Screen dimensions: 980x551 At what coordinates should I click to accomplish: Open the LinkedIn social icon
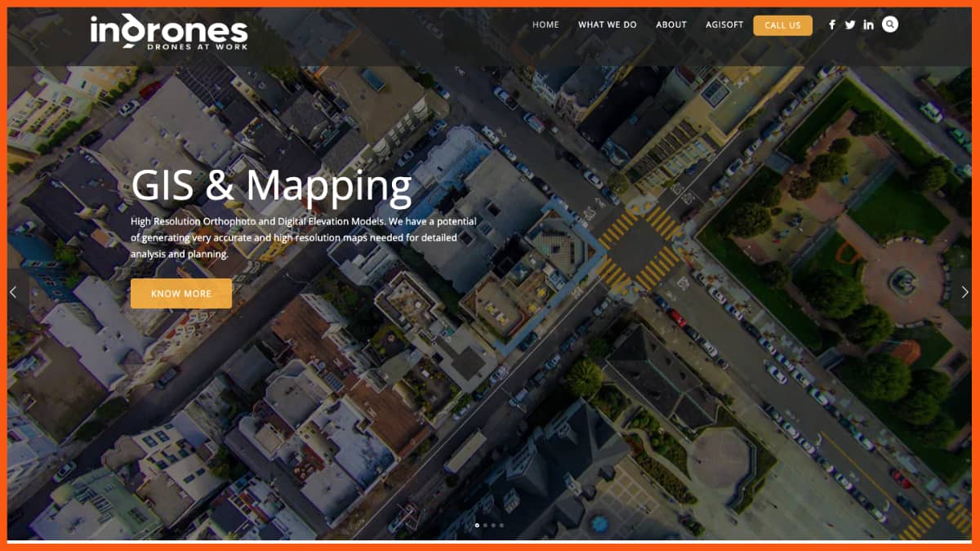click(x=868, y=24)
